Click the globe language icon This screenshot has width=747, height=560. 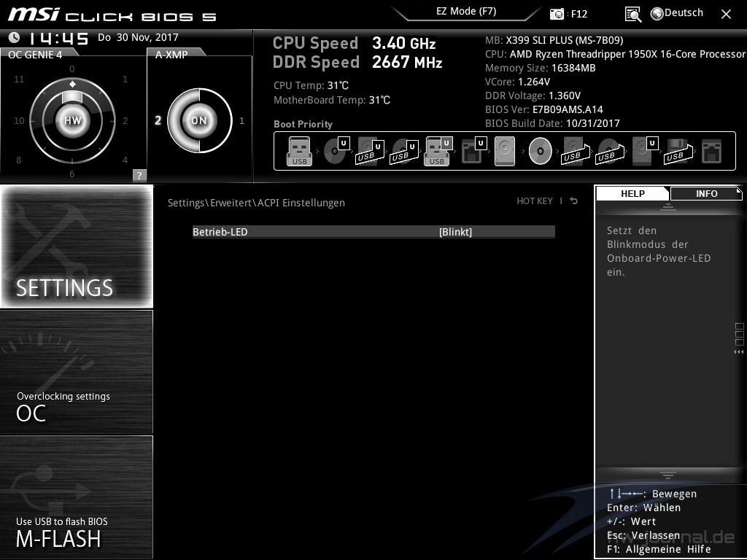(x=657, y=14)
